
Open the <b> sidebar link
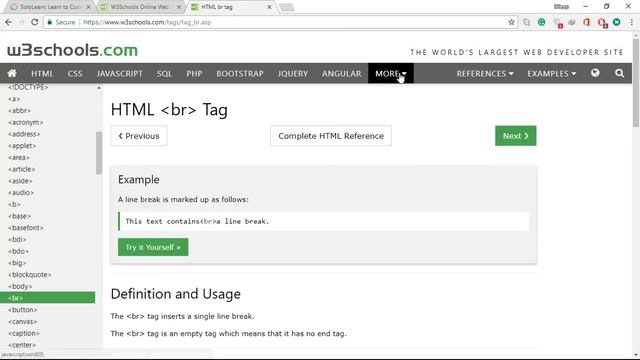point(14,204)
